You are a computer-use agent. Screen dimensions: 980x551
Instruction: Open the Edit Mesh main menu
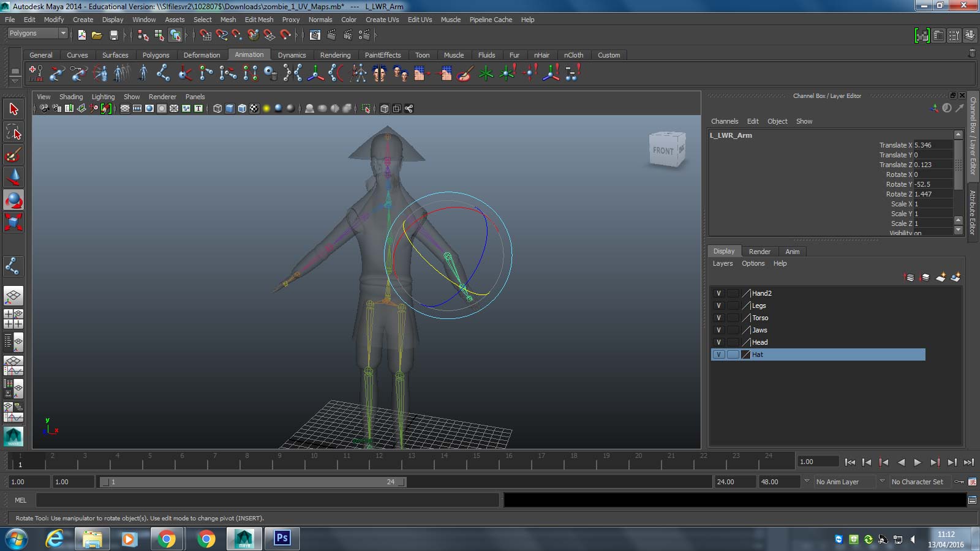259,20
